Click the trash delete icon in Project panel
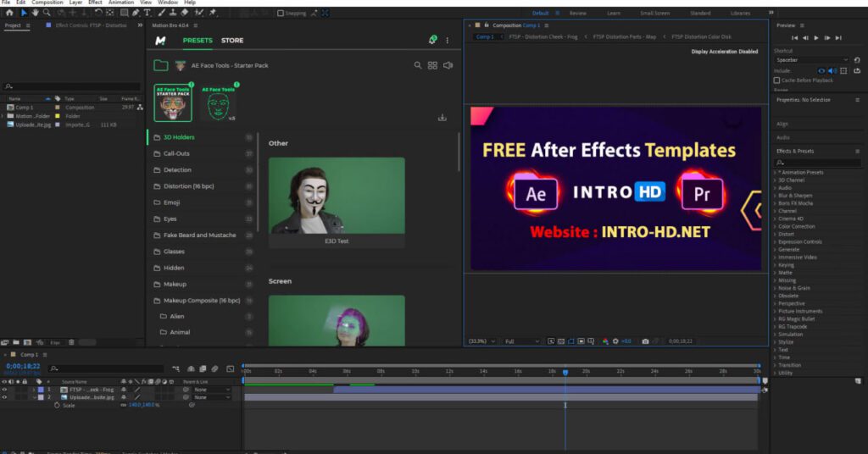 71,342
